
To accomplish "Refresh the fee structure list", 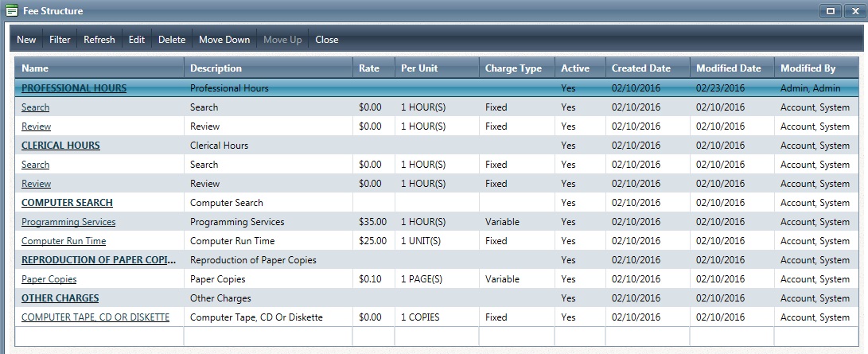I will [x=99, y=40].
